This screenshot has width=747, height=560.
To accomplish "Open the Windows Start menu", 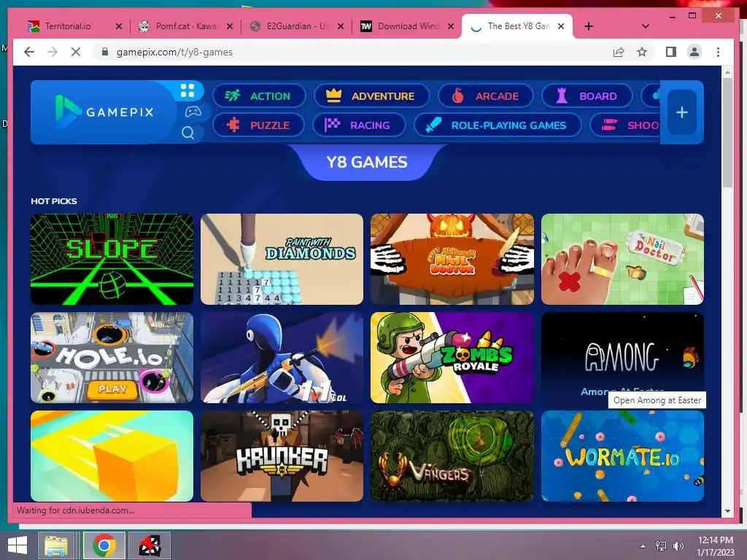I will click(18, 545).
